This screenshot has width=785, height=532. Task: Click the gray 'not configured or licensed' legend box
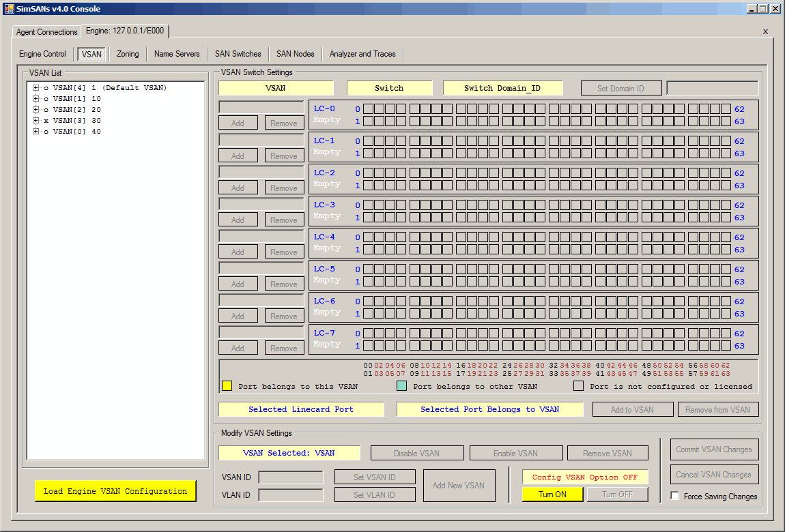click(579, 386)
